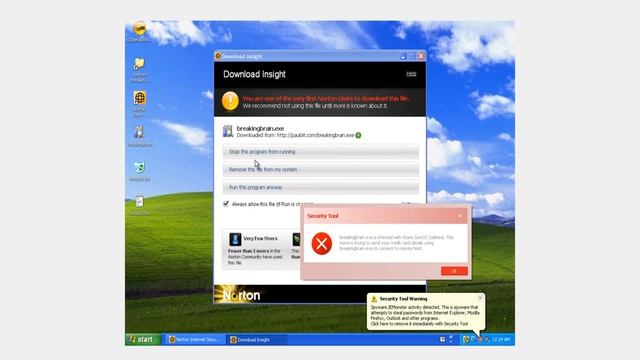The height and width of the screenshot is (360, 640).
Task: Click 'Stop the program from running' button
Action: point(320,152)
